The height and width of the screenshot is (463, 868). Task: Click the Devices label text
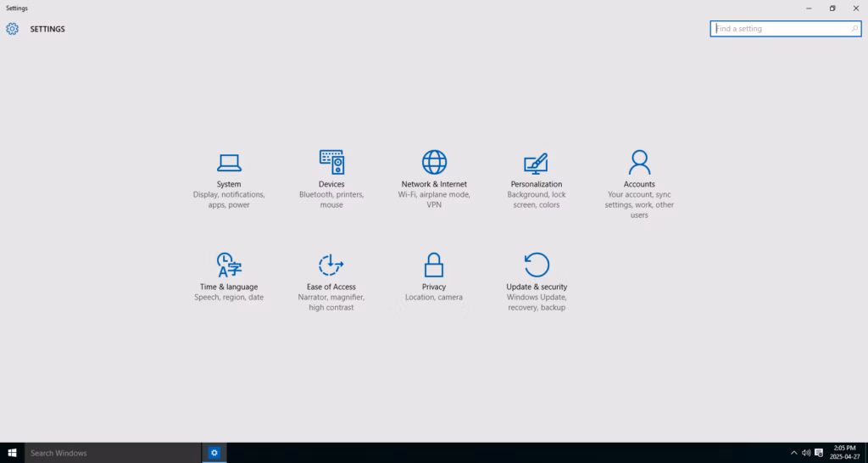(331, 184)
